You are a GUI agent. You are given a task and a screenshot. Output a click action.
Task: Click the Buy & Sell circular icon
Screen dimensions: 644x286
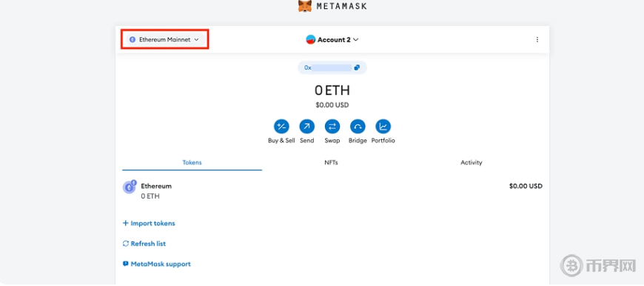pyautogui.click(x=281, y=127)
